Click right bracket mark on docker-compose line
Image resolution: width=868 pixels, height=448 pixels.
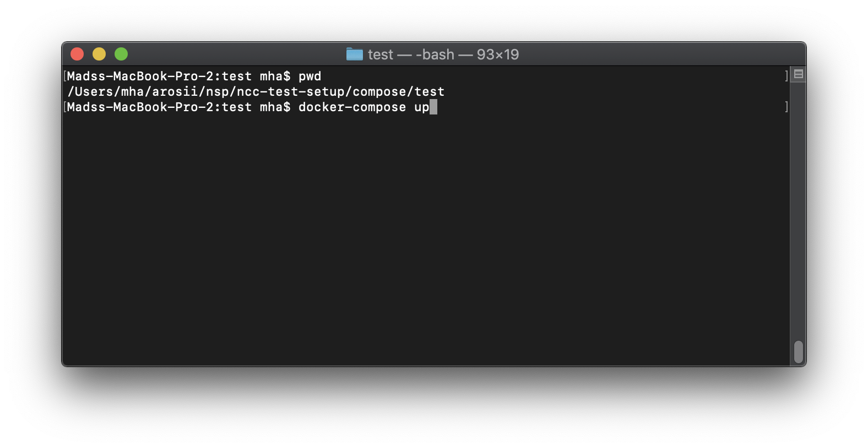coord(786,107)
